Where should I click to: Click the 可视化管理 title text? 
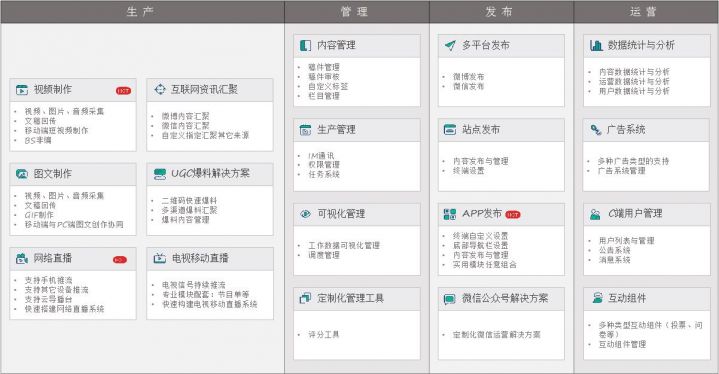click(x=341, y=214)
